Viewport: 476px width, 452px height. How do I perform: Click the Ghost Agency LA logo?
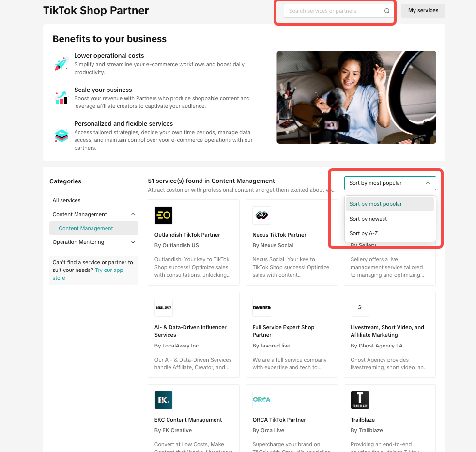point(360,308)
